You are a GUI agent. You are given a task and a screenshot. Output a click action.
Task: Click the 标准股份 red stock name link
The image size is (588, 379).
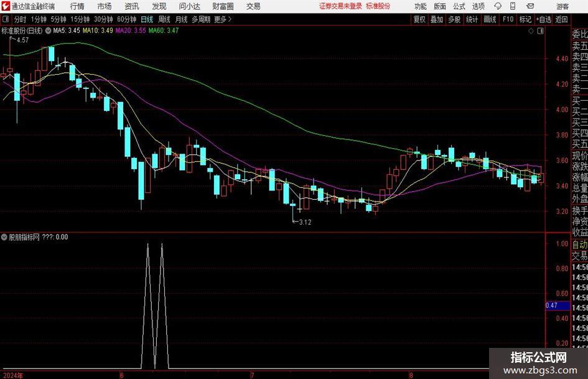(x=378, y=6)
